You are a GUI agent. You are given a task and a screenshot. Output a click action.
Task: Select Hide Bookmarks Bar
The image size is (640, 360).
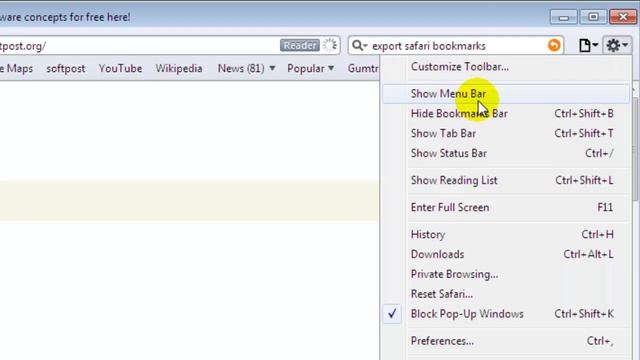pyautogui.click(x=506, y=114)
